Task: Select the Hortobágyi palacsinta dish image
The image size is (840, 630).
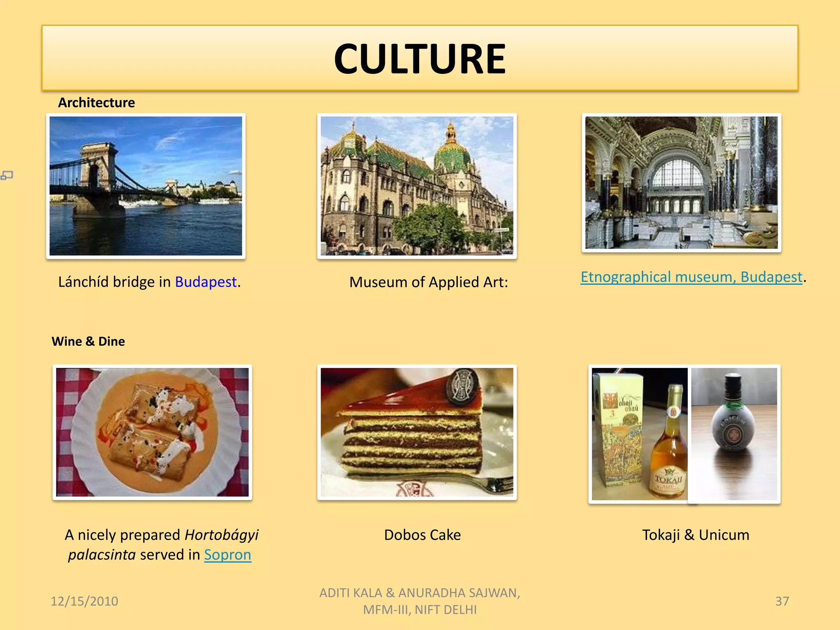Action: [x=152, y=432]
